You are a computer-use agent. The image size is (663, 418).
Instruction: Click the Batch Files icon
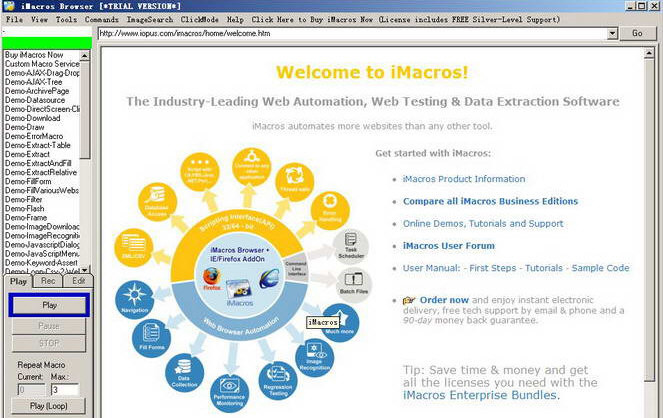tap(353, 284)
